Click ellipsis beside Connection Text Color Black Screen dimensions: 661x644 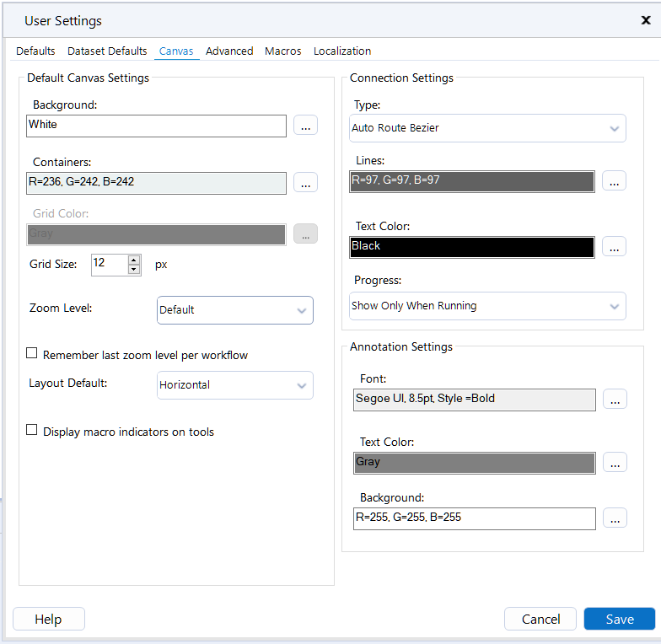pyautogui.click(x=614, y=246)
